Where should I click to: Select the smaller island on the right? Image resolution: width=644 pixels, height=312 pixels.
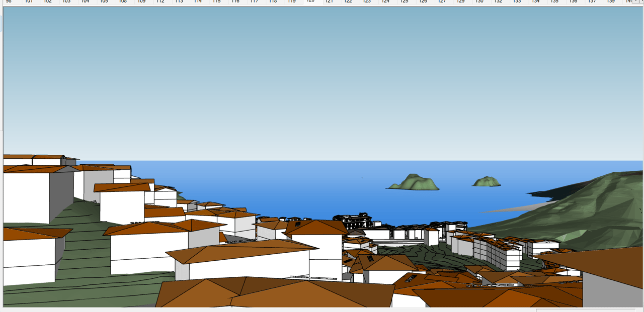487,182
